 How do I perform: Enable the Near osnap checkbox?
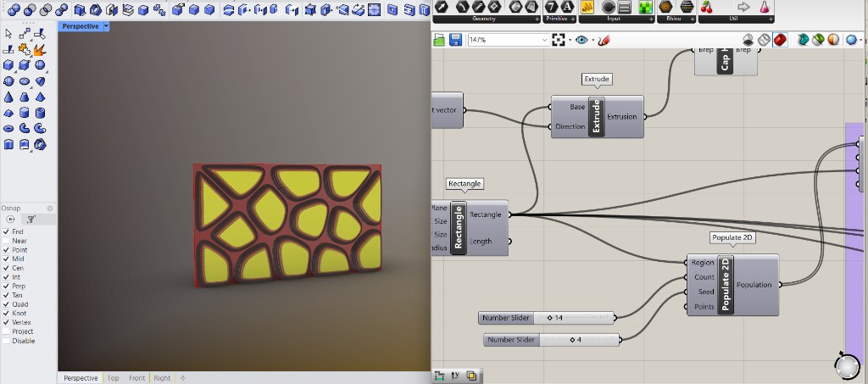pos(6,241)
